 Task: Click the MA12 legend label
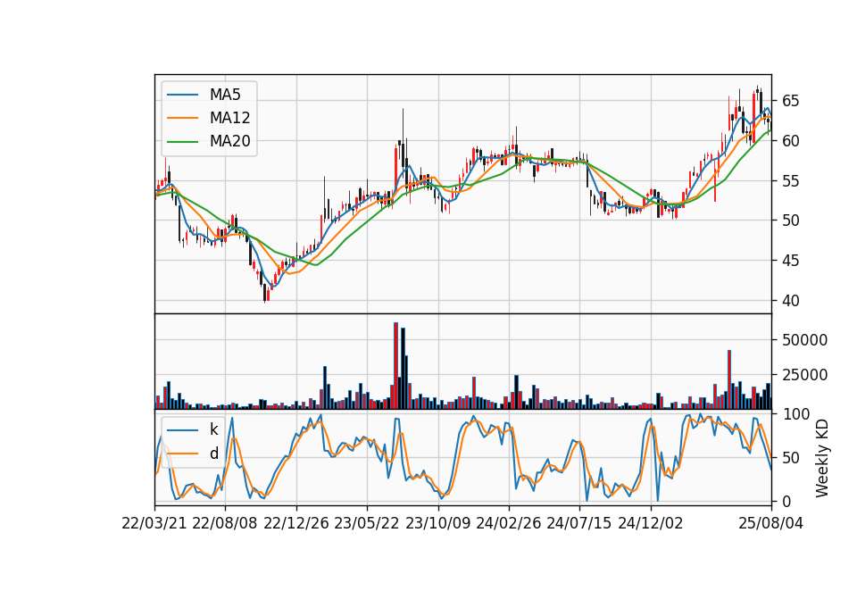[x=229, y=118]
